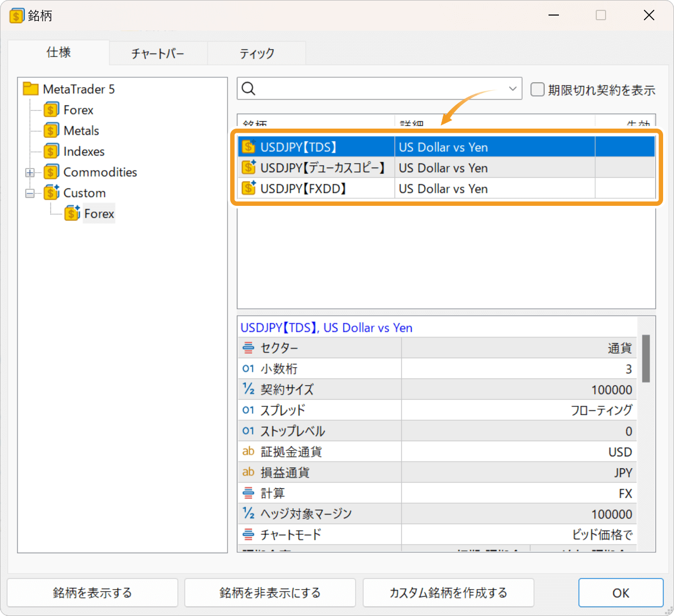Click the チャートモード value ビッド価格で
This screenshot has height=616, width=674.
click(602, 535)
